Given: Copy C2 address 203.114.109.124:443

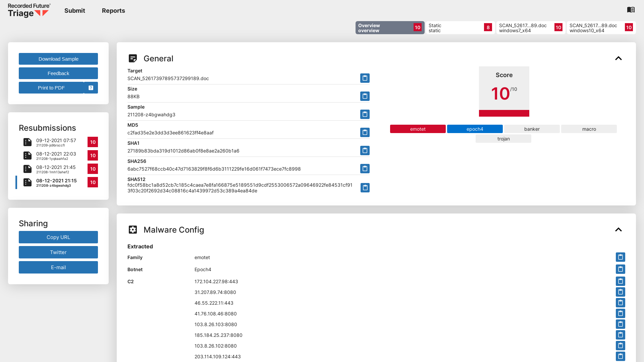Looking at the screenshot, I should coord(621,356).
